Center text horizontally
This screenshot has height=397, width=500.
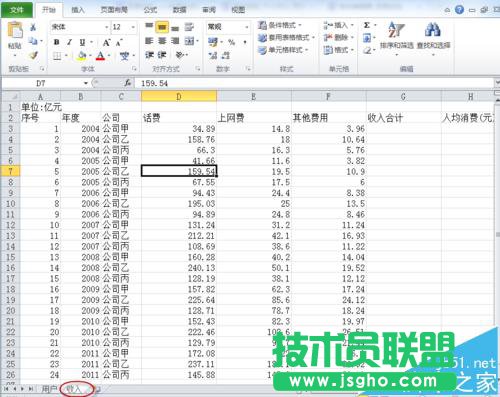pyautogui.click(x=162, y=41)
